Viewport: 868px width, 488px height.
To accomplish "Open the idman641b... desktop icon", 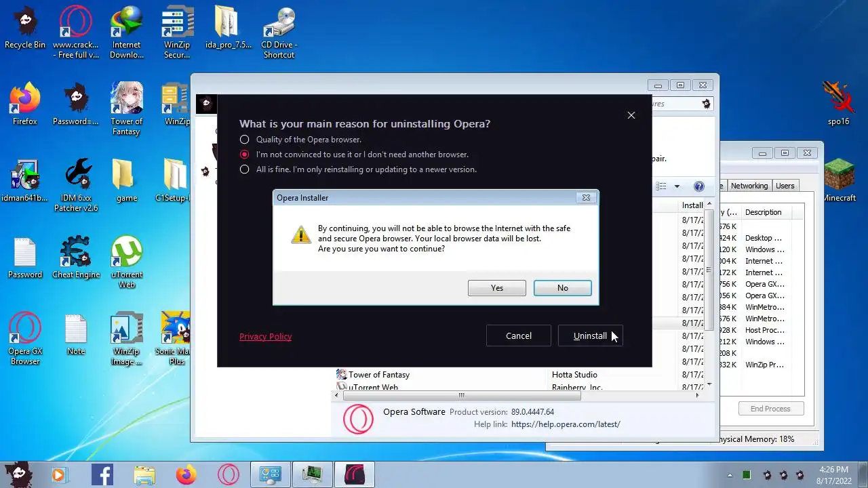I will (25, 181).
